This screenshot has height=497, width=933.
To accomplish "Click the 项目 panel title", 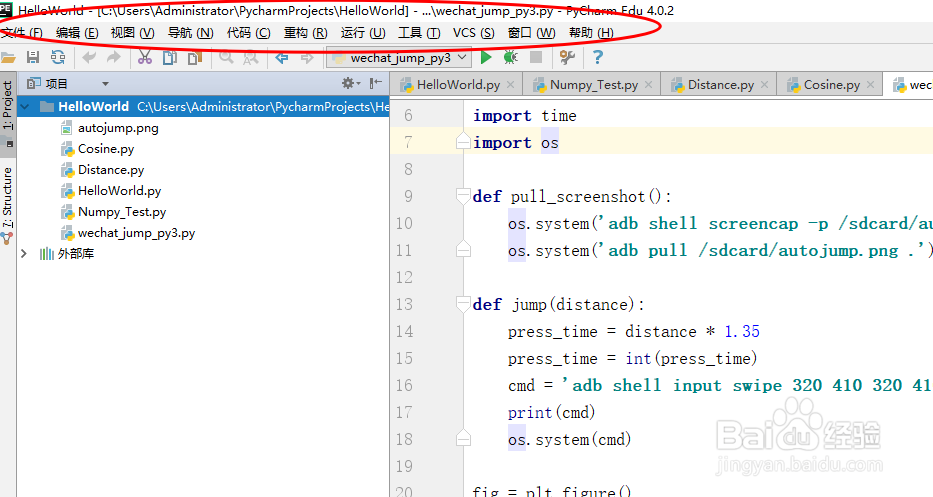I will 57,84.
